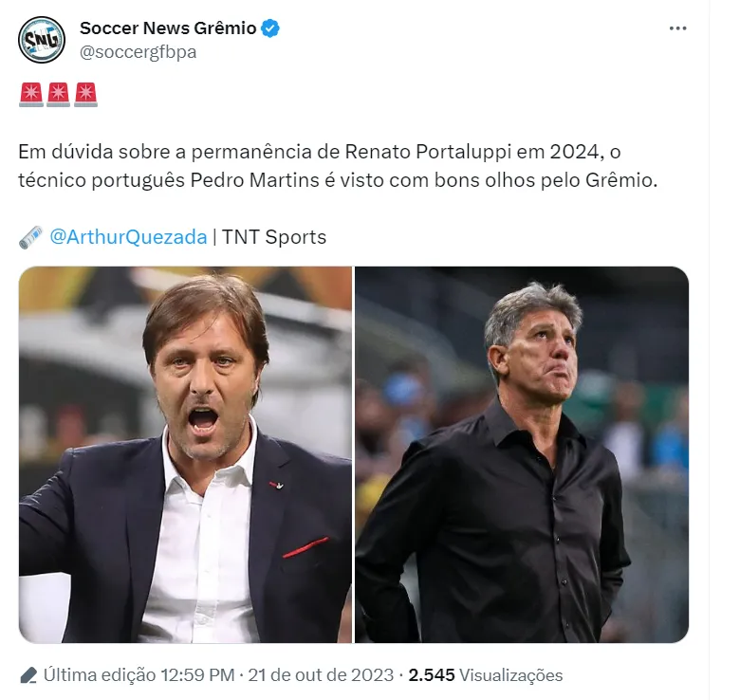This screenshot has width=740, height=700.
Task: Open right photo of man in black shirt
Action: tap(522, 454)
